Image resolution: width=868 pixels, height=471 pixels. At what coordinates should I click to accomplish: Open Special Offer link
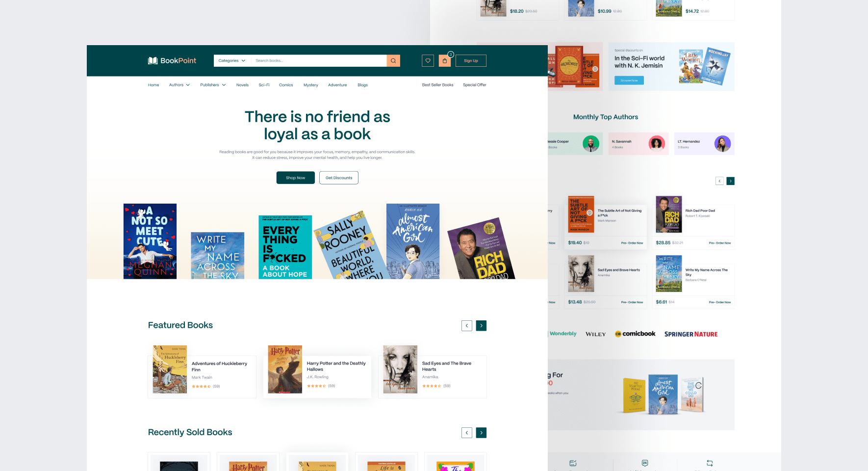(x=475, y=85)
